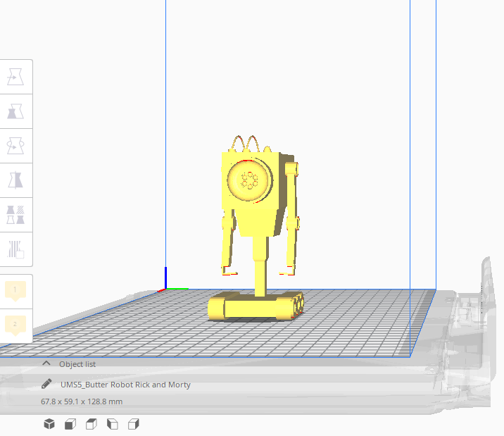Choose extruder 2 button

[15, 325]
